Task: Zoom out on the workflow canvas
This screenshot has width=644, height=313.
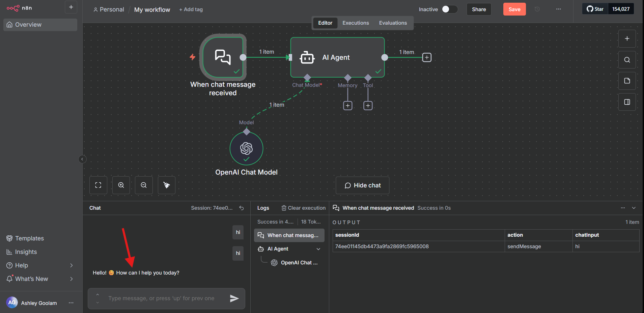Action: [144, 185]
